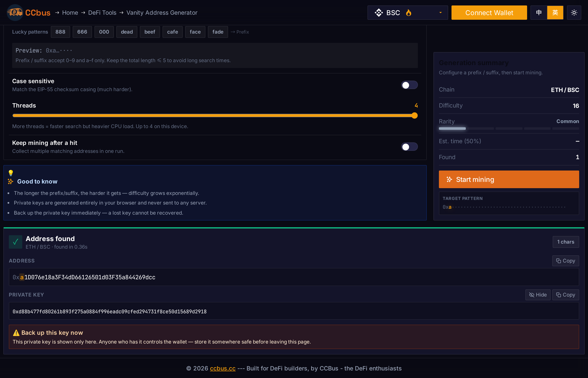
Task: Select the 000 lucky pattern
Action: coord(104,32)
